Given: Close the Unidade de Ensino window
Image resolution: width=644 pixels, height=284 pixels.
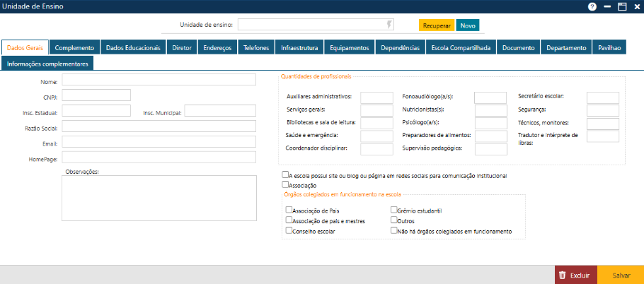Looking at the screenshot, I should [x=636, y=6].
